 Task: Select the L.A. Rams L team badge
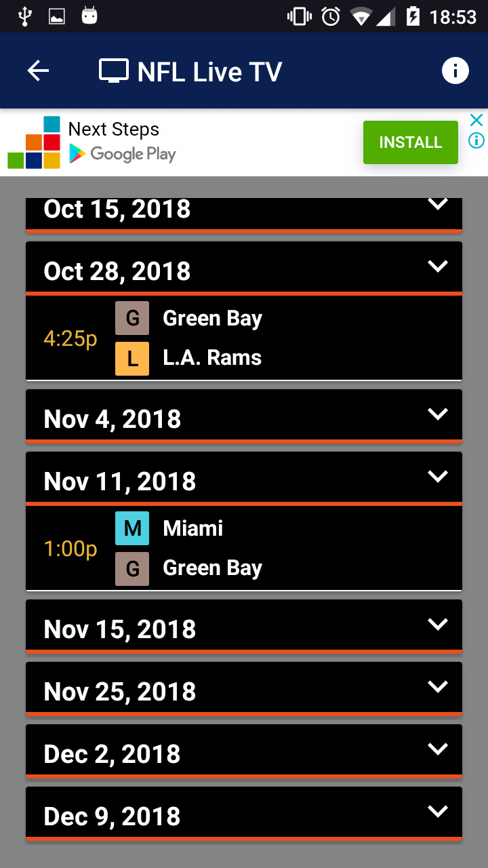[132, 359]
